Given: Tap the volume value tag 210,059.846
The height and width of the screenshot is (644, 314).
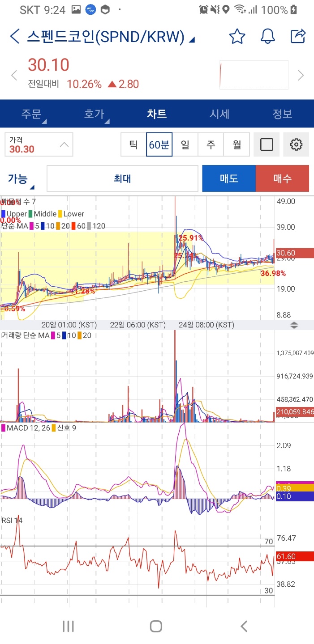Looking at the screenshot, I should point(294,412).
